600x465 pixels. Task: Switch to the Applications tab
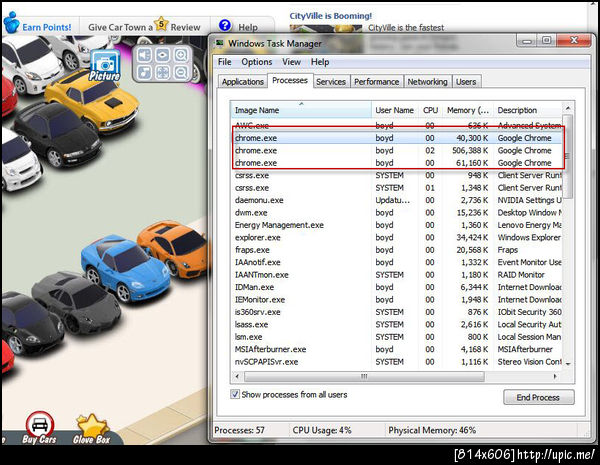pos(243,82)
